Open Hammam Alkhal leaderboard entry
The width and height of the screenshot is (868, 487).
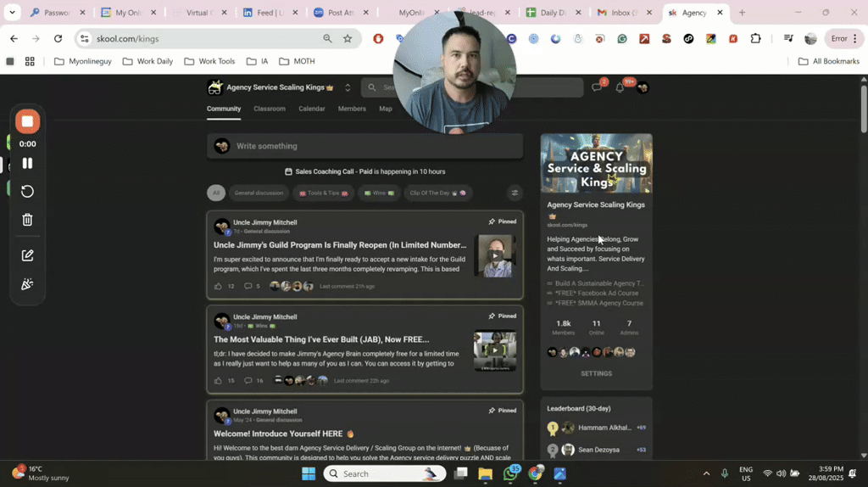click(604, 428)
